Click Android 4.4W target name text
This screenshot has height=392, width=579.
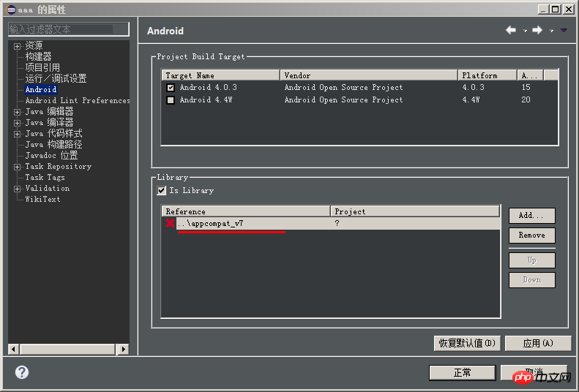pos(206,100)
